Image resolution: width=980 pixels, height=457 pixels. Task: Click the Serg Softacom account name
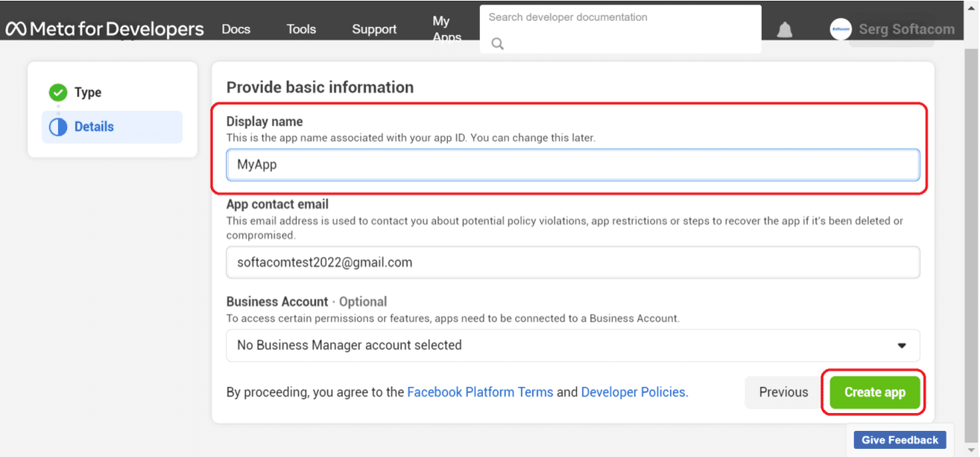pyautogui.click(x=906, y=29)
